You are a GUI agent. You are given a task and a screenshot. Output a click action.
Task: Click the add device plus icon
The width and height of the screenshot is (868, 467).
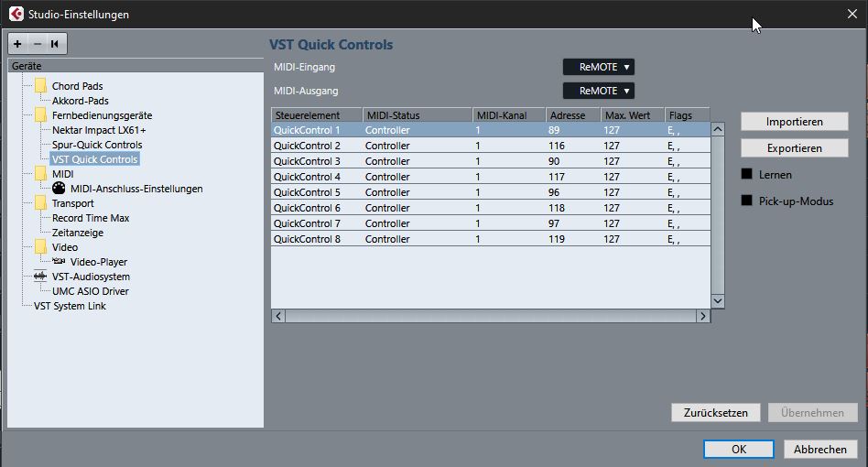coord(17,44)
